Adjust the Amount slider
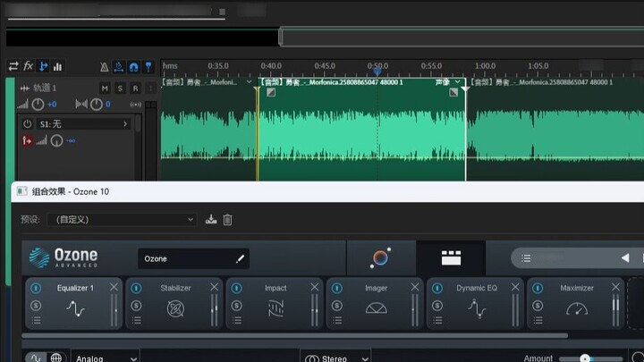644x362 pixels. coord(585,358)
